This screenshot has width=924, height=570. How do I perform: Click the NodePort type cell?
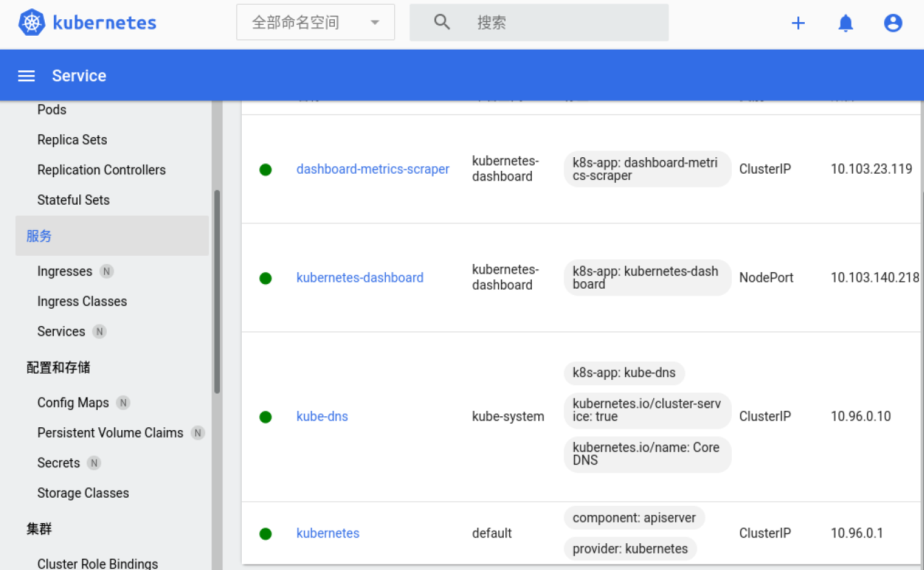tap(766, 278)
